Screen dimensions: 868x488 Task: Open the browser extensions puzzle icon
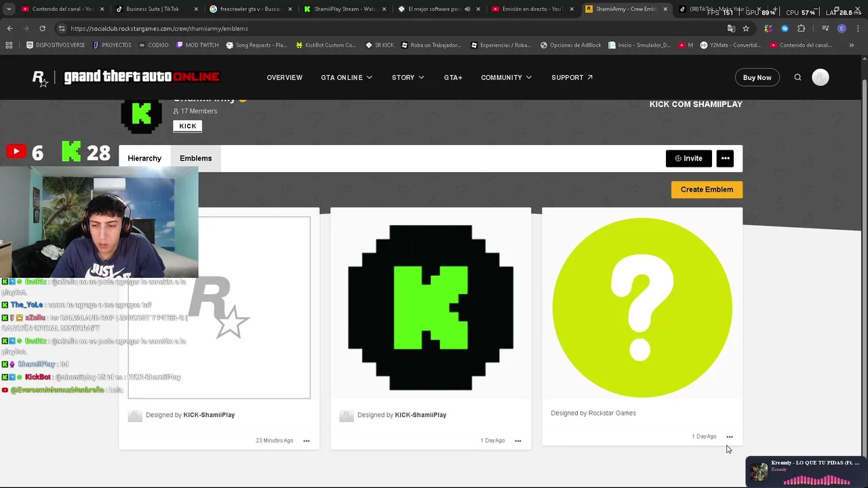point(801,28)
